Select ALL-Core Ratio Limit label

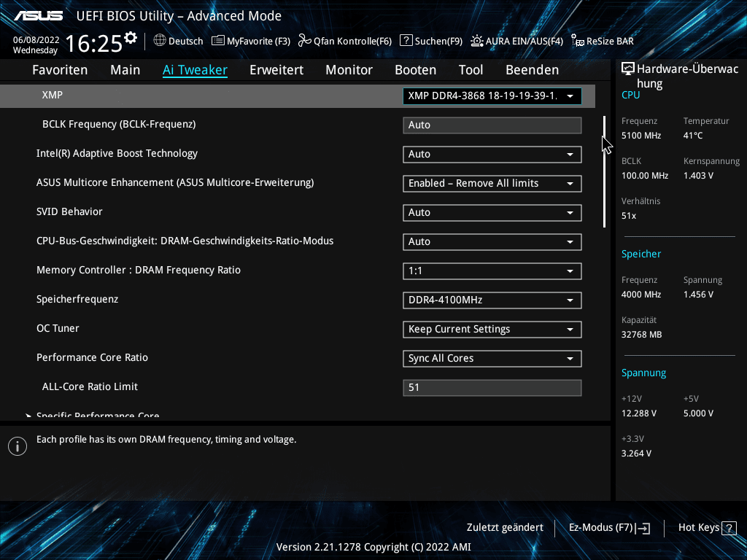(x=90, y=386)
